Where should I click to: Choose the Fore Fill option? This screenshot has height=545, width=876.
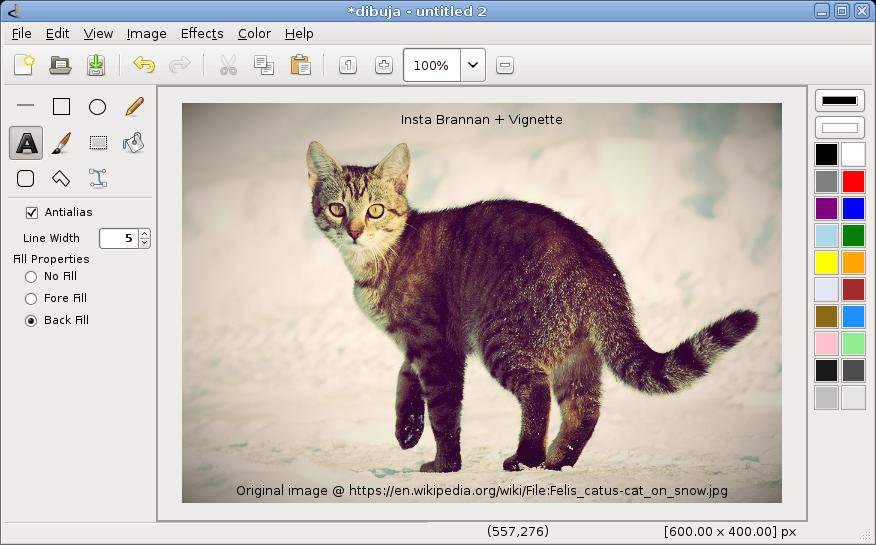click(x=31, y=299)
